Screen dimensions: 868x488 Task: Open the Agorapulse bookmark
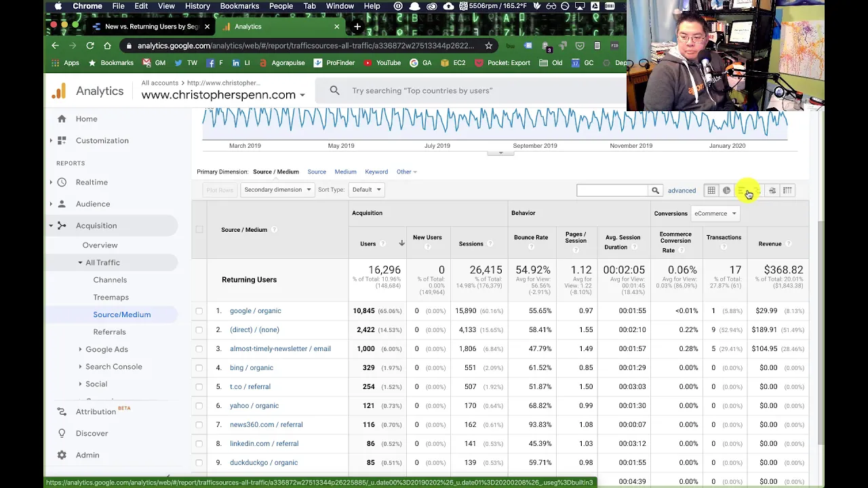(x=281, y=63)
